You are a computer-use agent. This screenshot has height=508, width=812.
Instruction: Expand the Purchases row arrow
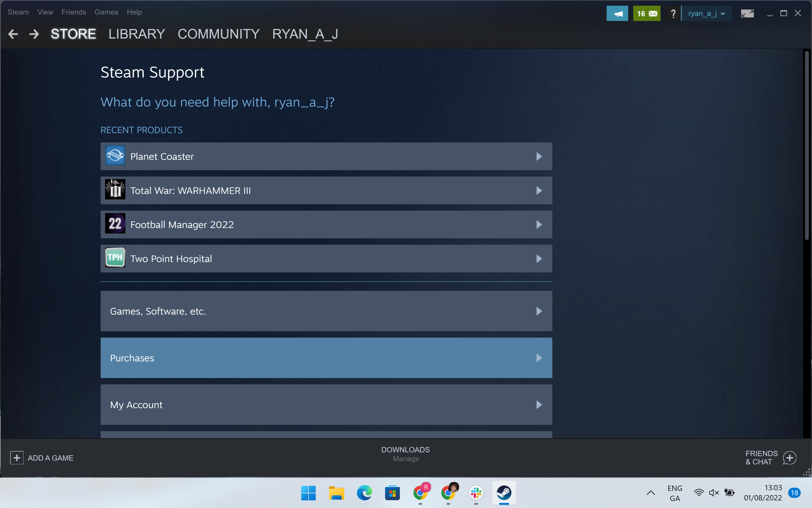click(x=539, y=358)
